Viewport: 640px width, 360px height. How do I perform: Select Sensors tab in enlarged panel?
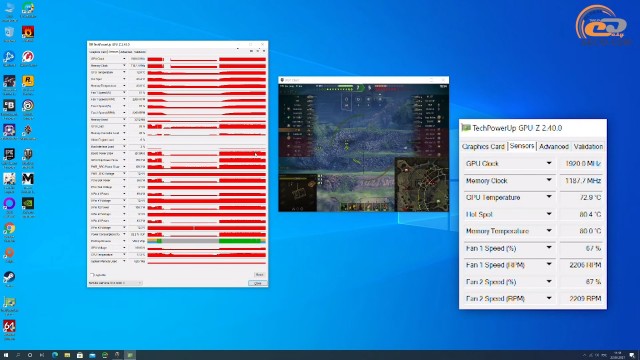pos(522,146)
